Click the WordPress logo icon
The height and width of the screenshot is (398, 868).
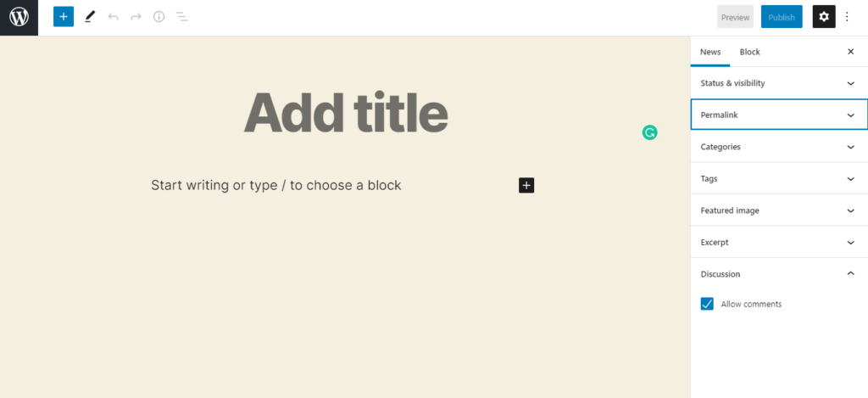pos(19,17)
